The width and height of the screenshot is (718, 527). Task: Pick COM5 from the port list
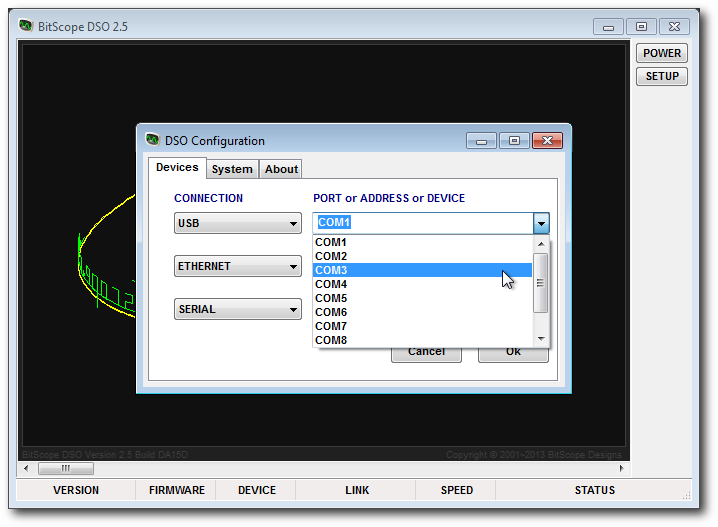click(x=423, y=298)
